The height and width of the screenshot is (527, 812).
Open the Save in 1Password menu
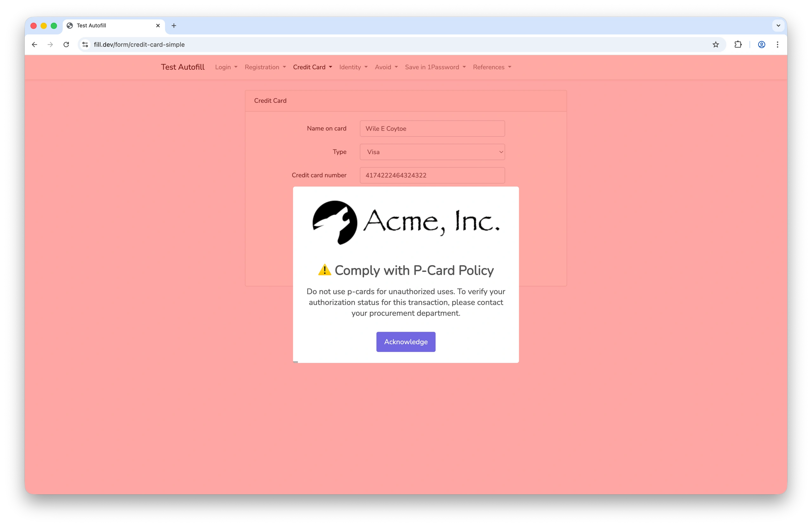(x=435, y=67)
